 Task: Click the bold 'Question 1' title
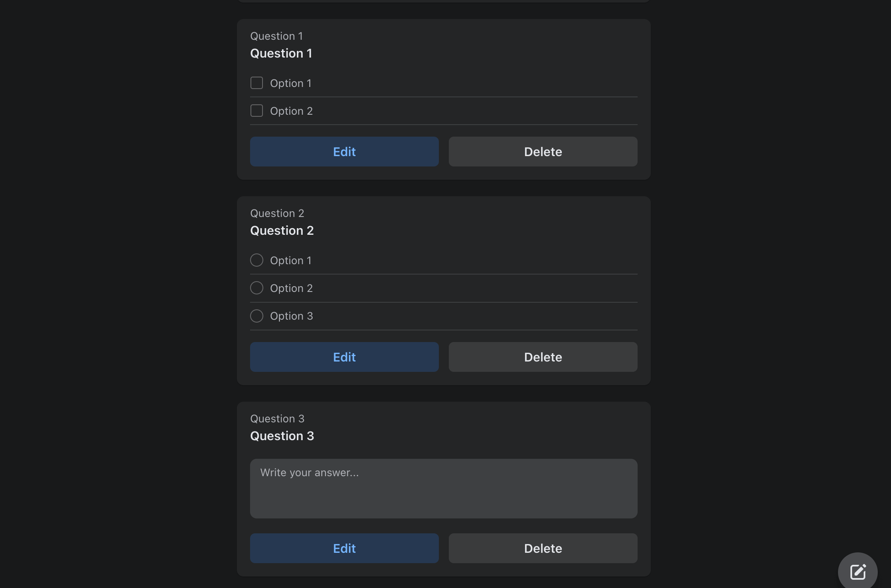click(281, 53)
